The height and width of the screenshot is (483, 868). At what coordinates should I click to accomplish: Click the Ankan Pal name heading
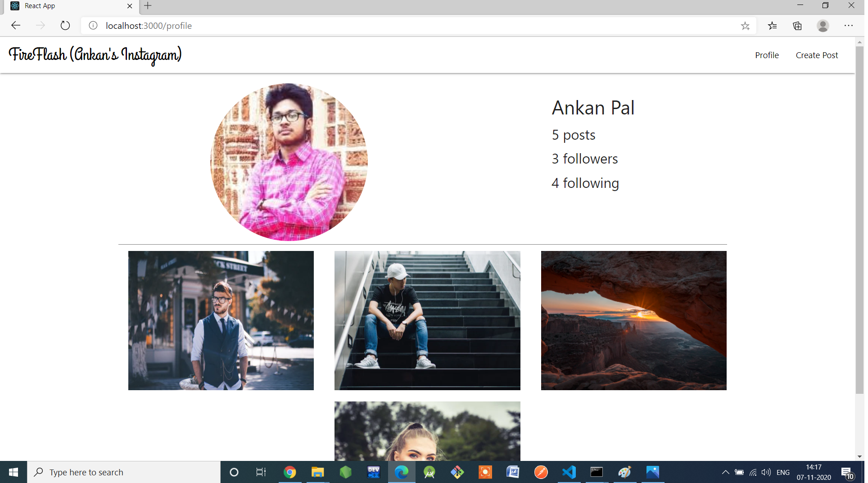tap(593, 108)
